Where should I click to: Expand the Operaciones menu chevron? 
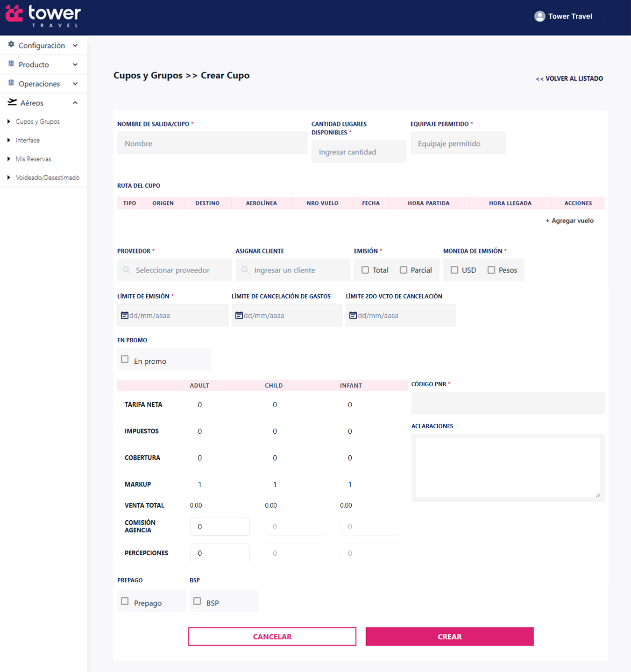coord(75,84)
